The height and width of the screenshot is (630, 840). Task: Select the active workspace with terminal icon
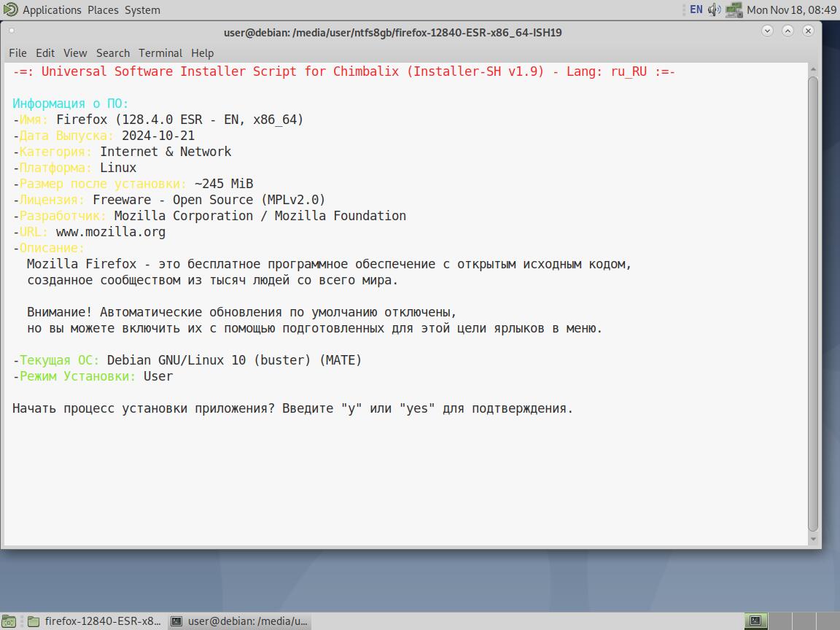tap(756, 621)
